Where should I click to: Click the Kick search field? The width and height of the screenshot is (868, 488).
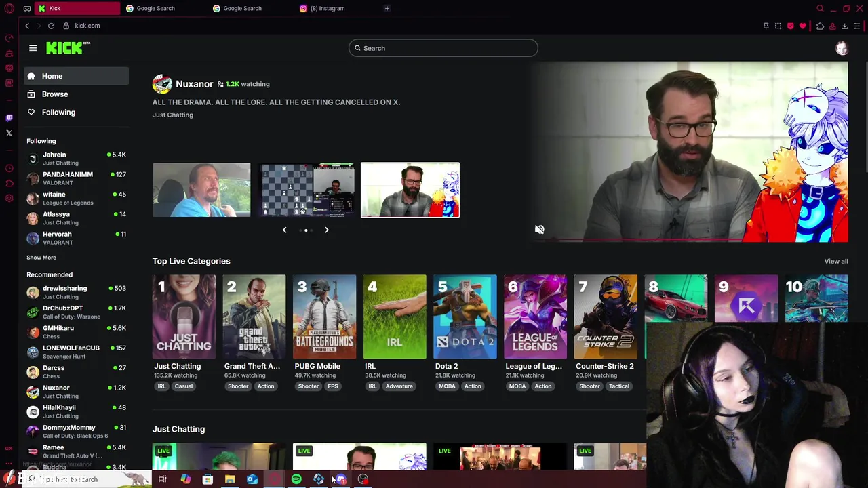(443, 48)
